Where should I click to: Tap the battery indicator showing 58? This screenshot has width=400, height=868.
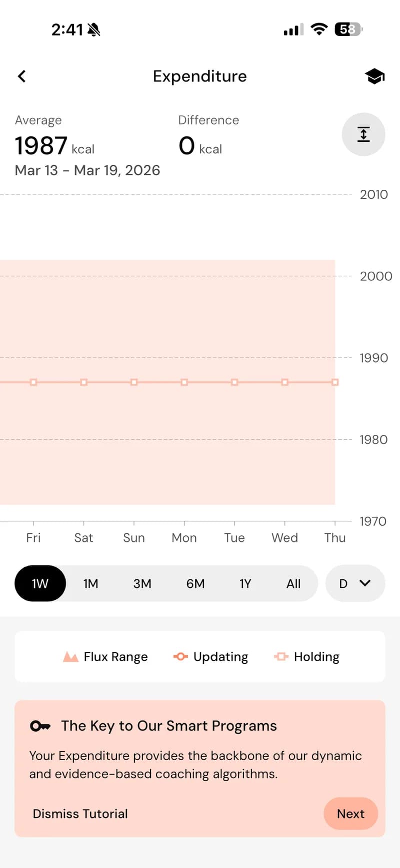[x=347, y=29]
